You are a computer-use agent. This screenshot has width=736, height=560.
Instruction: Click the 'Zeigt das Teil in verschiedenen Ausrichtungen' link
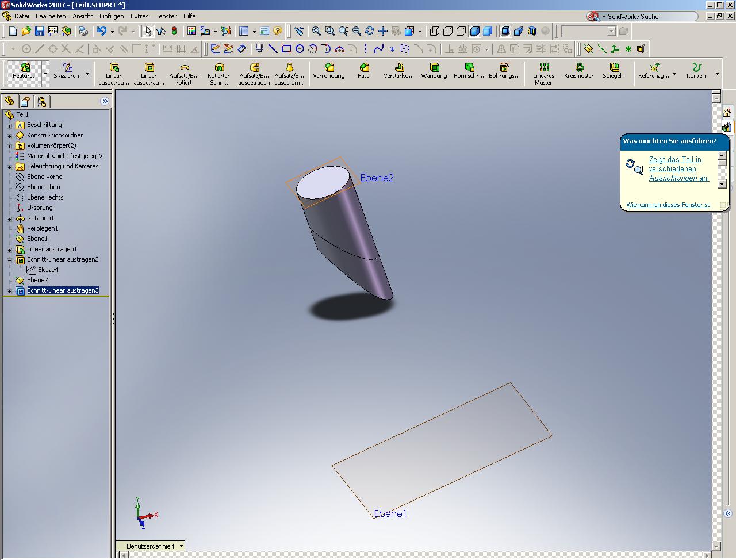click(x=679, y=169)
